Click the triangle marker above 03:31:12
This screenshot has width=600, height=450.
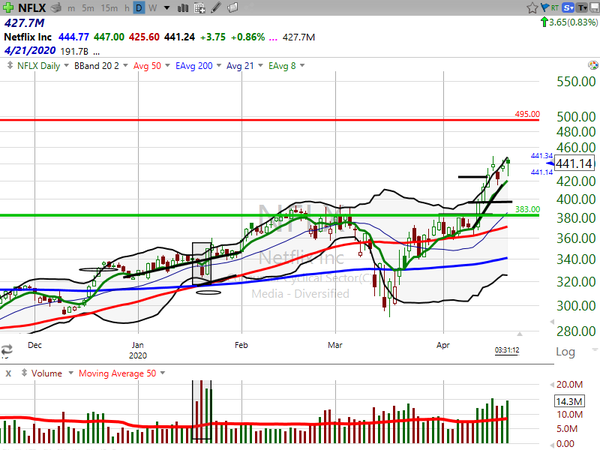(x=519, y=334)
